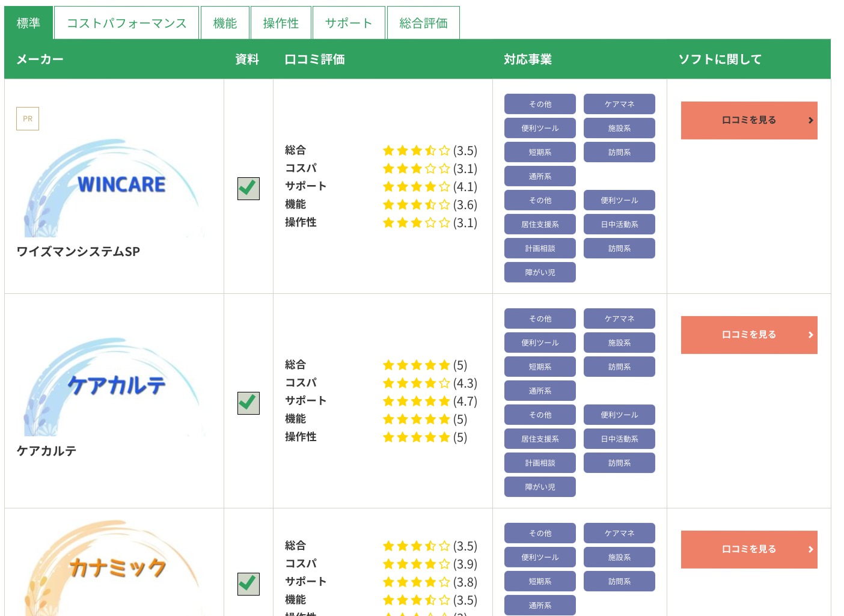Click the PR badge above the WINCARE logo
The height and width of the screenshot is (616, 844).
tap(28, 118)
